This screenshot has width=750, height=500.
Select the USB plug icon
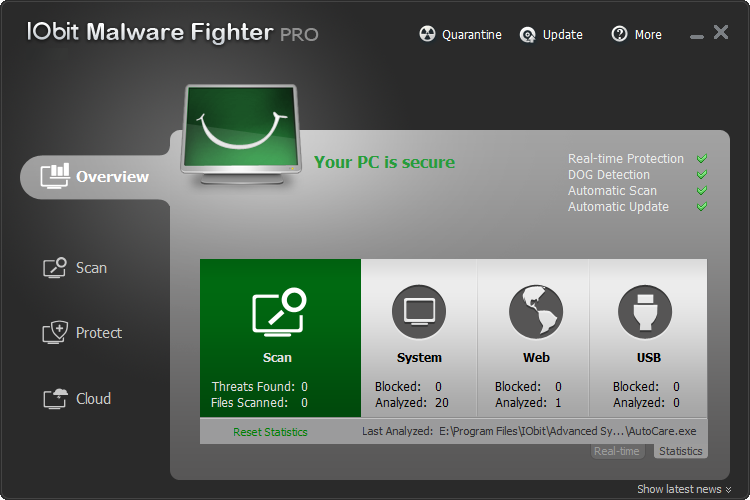[x=646, y=312]
